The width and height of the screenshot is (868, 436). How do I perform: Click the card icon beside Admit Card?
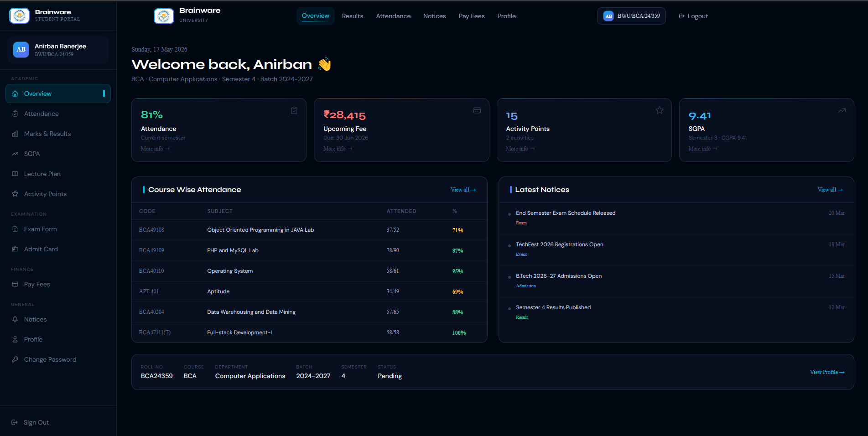pyautogui.click(x=15, y=249)
